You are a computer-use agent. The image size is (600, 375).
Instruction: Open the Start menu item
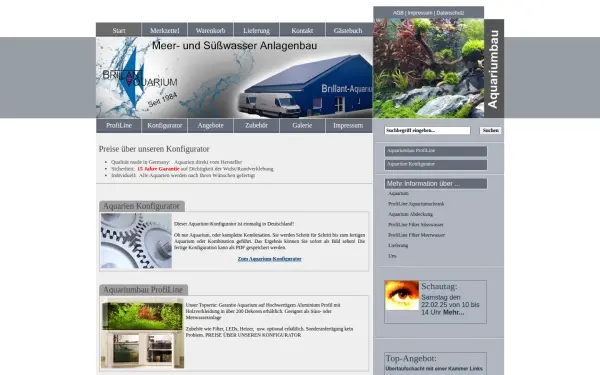pos(119,30)
